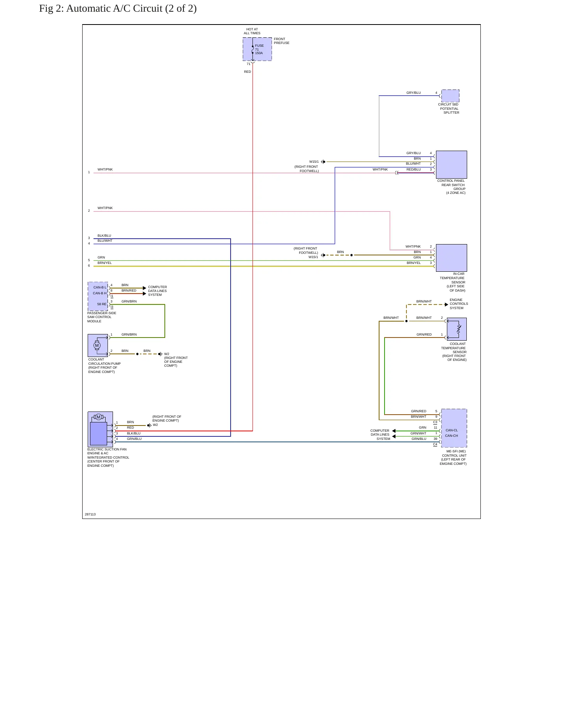Screen dimensions: 563x728
Task: Click the '58 RE' terminal label
Action: [102, 304]
